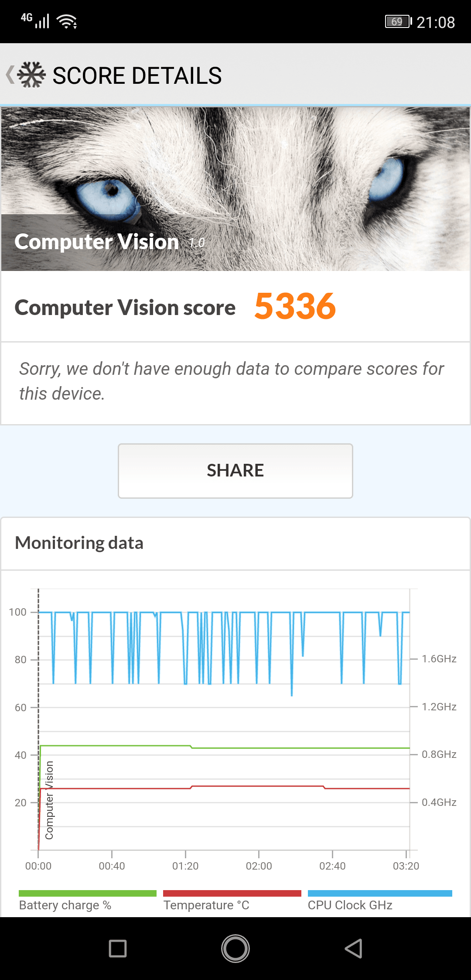This screenshot has width=471, height=980.
Task: Tap the Computer Vision vertical chart label
Action: [49, 800]
